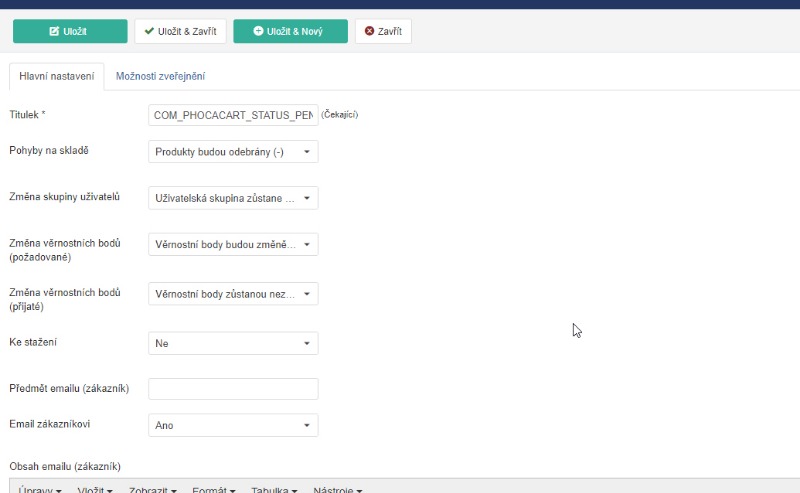Click the Změna skupiny uživatelů label
This screenshot has width=800, height=493.
[64, 196]
